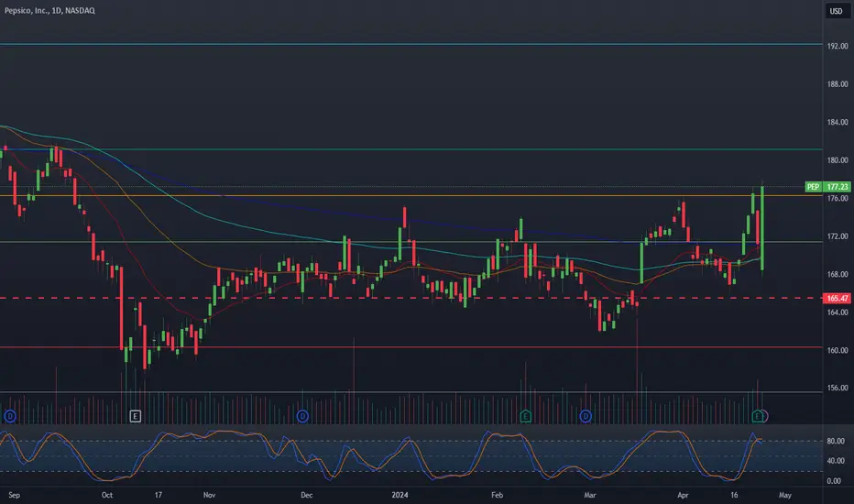Click the white E earnings marker near Oct 17
Screen dimensions: 854x504
[135, 417]
